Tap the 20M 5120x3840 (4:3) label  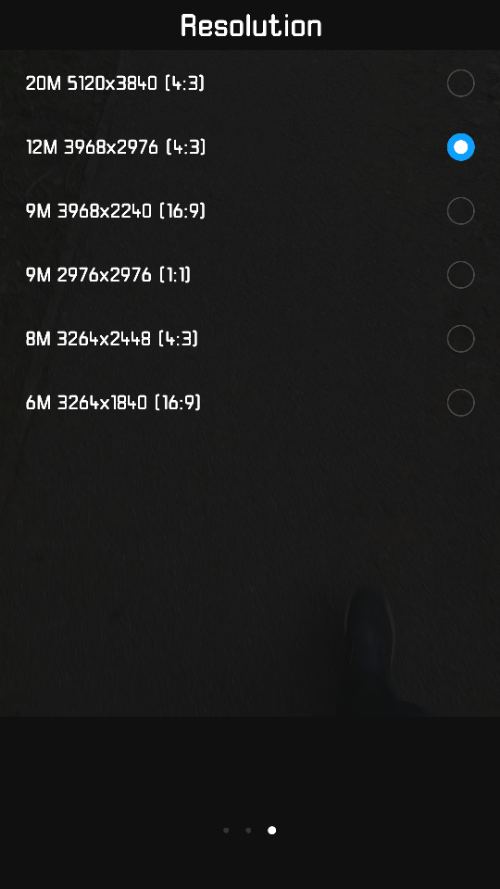tap(115, 83)
